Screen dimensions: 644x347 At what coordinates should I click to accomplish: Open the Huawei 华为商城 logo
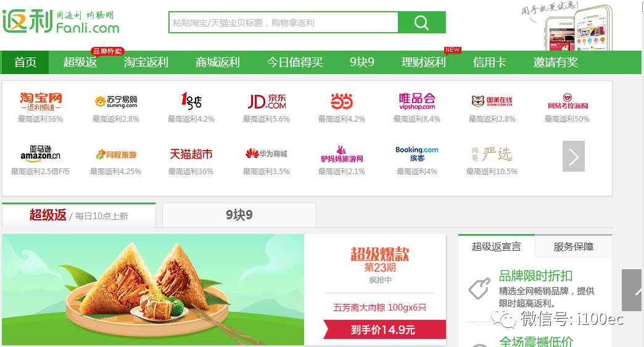click(x=266, y=153)
